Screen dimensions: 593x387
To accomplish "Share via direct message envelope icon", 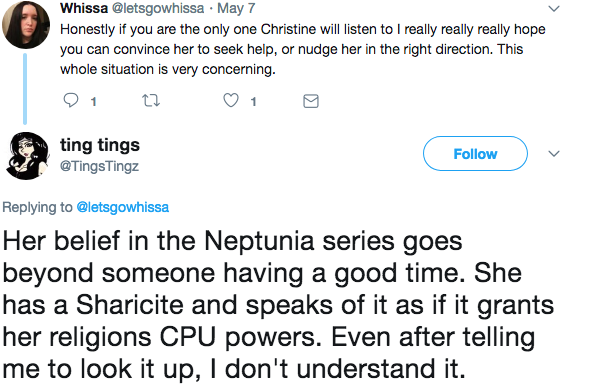I will 311,101.
